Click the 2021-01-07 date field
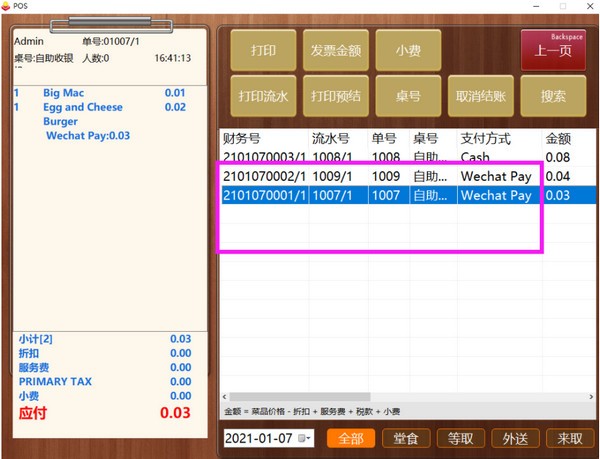Viewport: 600px width, 459px height. (269, 438)
